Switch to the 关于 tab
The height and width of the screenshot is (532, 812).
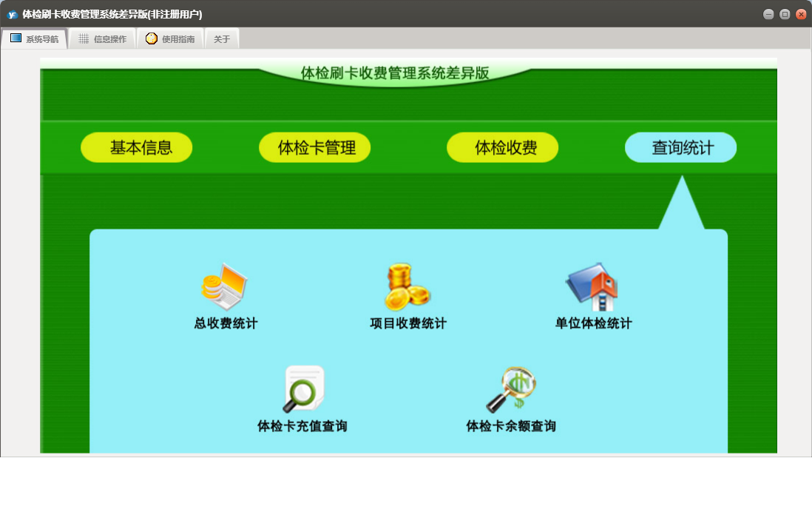[222, 39]
